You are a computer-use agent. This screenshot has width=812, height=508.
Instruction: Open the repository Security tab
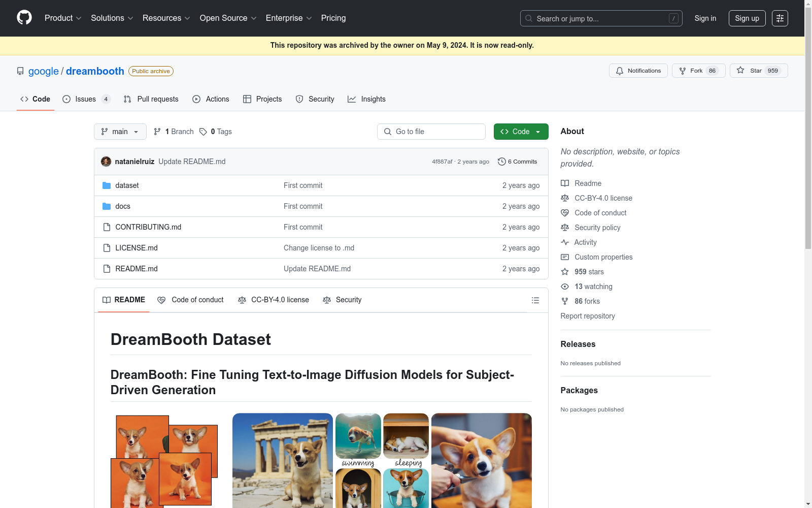tap(315, 99)
